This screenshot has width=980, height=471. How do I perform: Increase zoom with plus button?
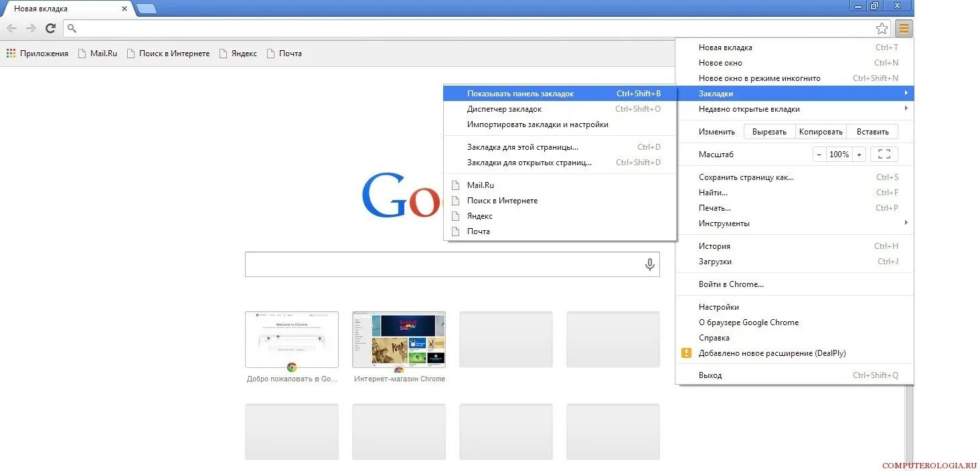(x=859, y=155)
